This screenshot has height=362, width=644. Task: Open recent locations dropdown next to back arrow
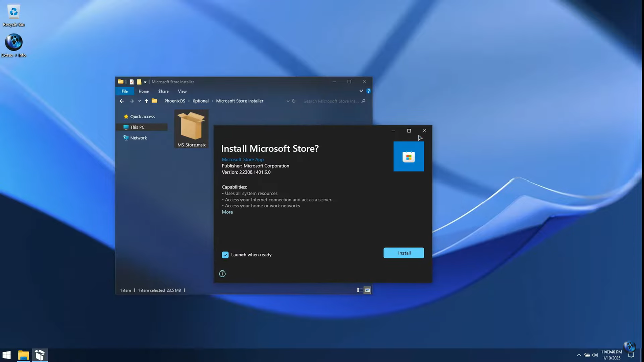tap(139, 101)
